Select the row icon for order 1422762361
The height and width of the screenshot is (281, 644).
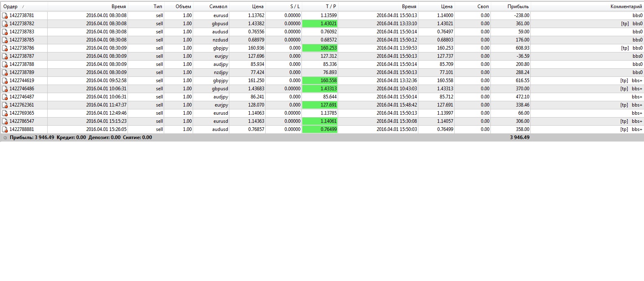point(5,105)
